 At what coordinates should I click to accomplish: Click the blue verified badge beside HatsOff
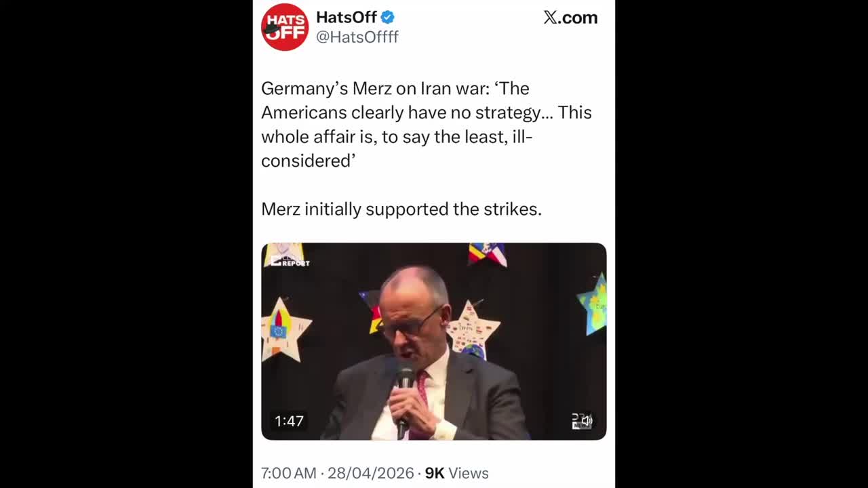pos(388,17)
